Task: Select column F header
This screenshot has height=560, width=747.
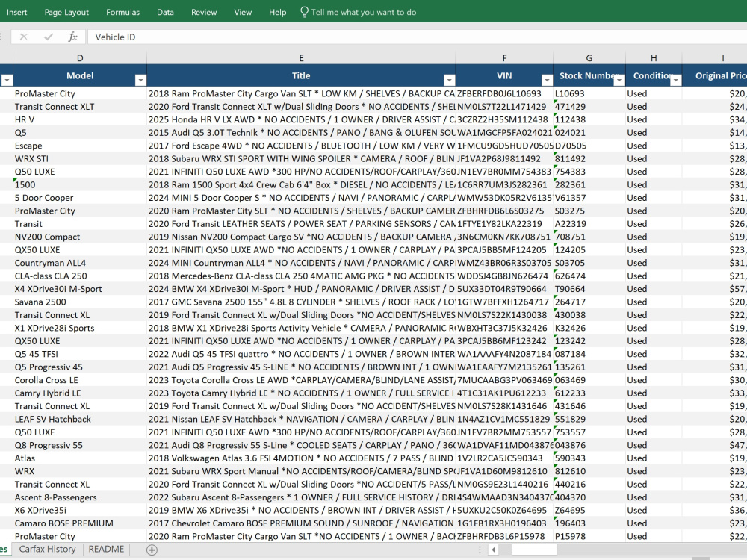Action: pyautogui.click(x=504, y=58)
